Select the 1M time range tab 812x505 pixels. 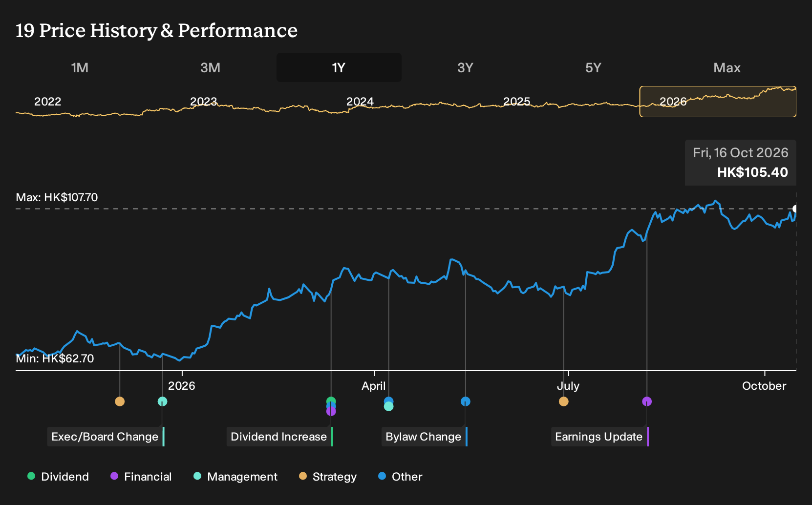pyautogui.click(x=80, y=67)
